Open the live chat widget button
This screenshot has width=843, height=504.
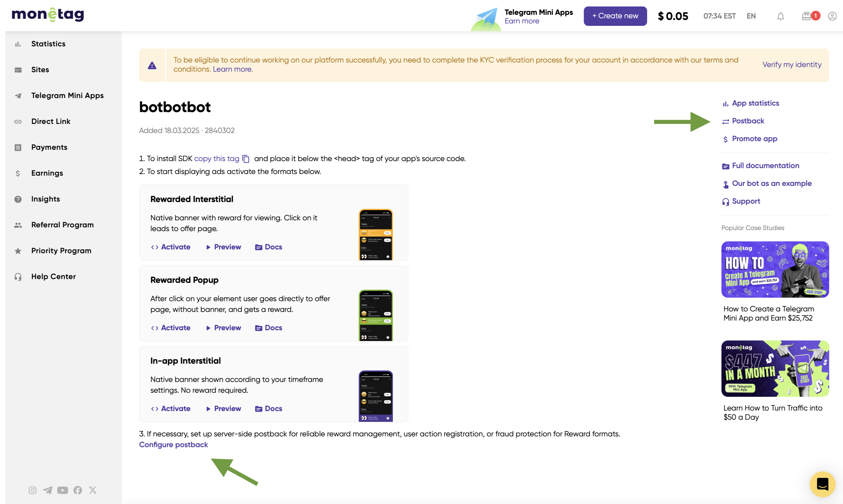click(x=822, y=484)
